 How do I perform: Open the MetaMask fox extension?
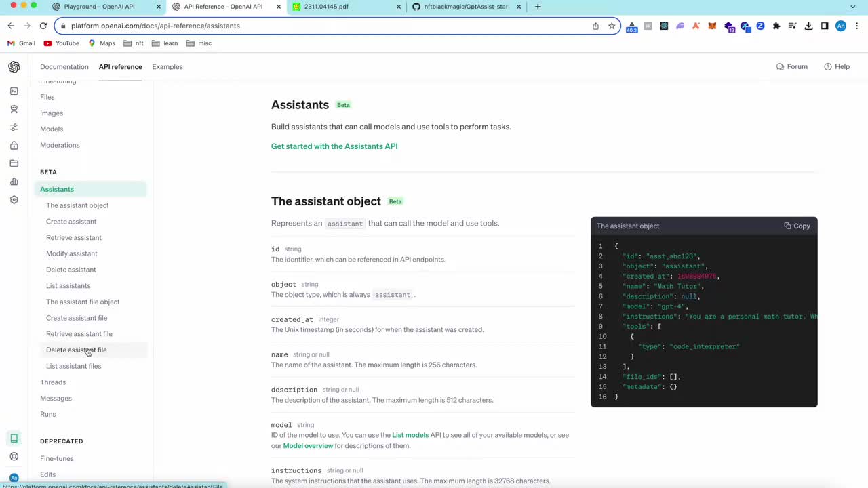pyautogui.click(x=712, y=26)
